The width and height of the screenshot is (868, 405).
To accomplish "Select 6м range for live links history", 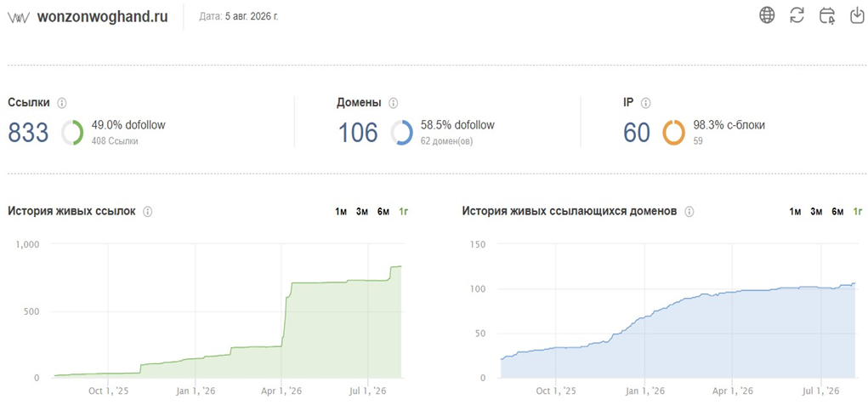I will point(383,212).
